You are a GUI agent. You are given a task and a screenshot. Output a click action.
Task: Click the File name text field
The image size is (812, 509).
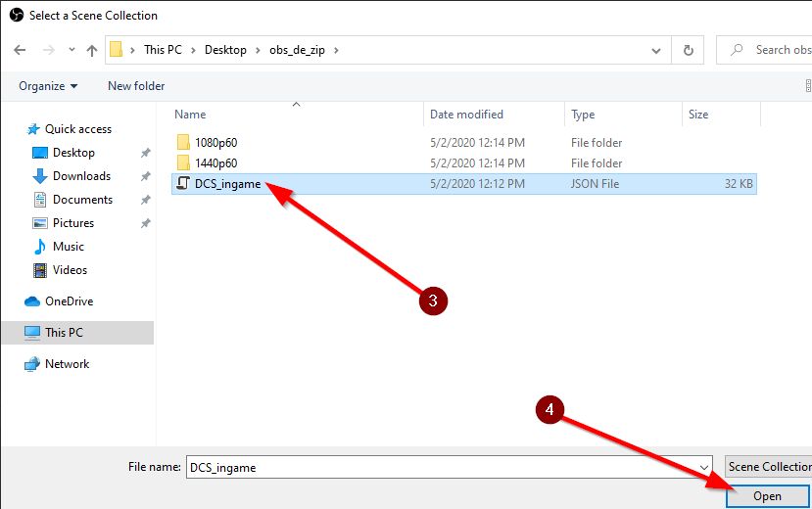point(441,468)
